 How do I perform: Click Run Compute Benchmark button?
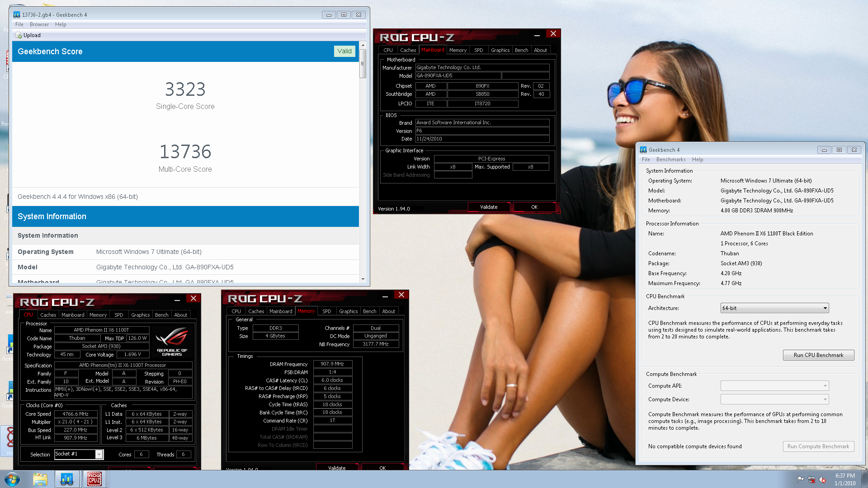[x=818, y=446]
